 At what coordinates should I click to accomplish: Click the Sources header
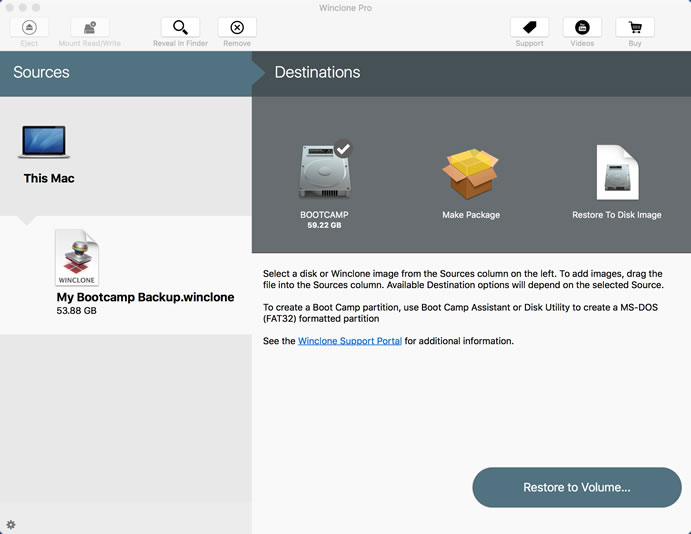[x=41, y=72]
